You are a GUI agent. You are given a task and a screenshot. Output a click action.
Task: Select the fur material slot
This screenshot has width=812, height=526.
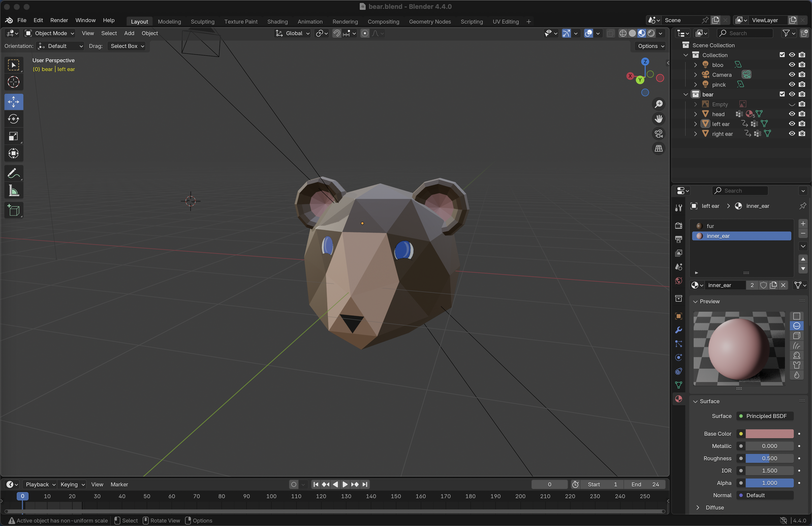[x=742, y=226]
